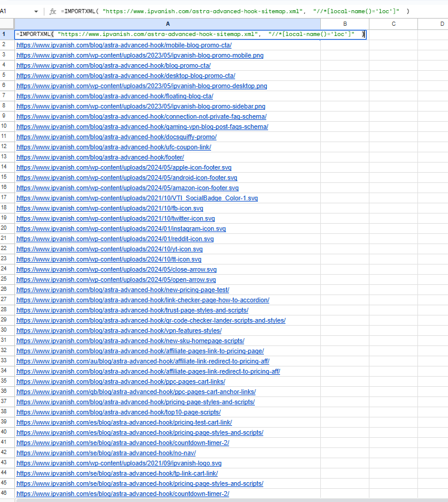Open docsquiffy-promo link
448x502 pixels.
tap(116, 137)
